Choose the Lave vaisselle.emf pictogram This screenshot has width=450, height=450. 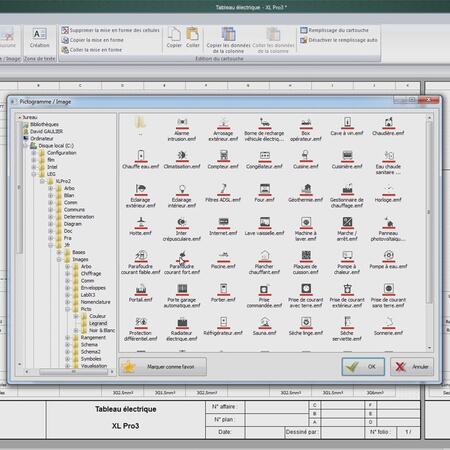tap(264, 226)
